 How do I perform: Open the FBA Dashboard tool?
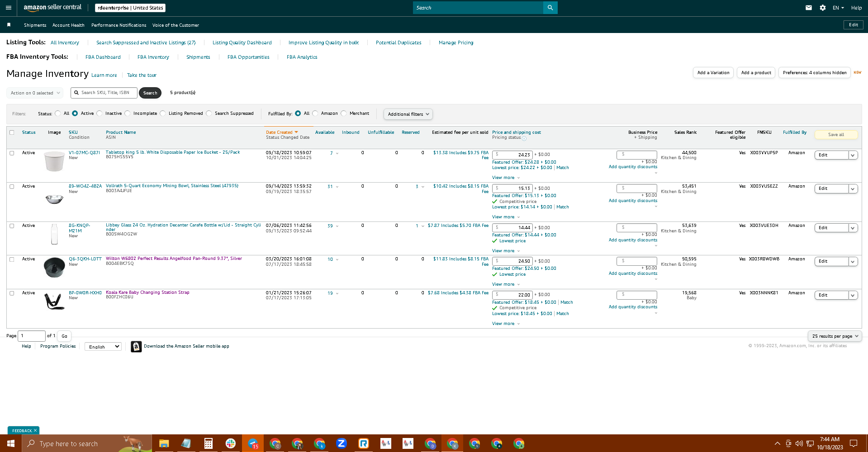(103, 57)
